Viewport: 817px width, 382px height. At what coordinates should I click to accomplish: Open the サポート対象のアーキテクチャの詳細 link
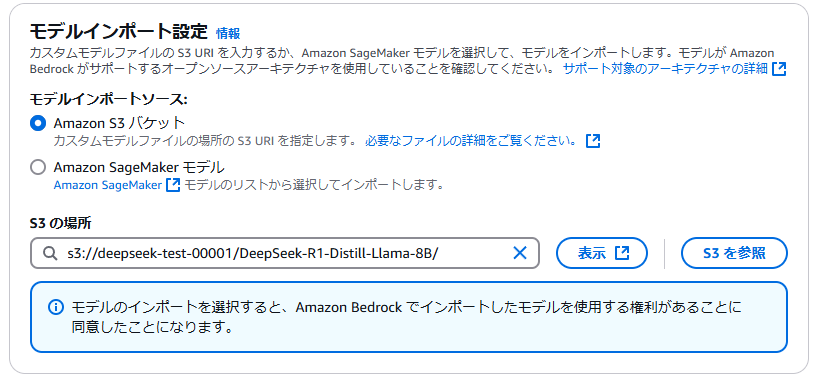click(x=665, y=69)
